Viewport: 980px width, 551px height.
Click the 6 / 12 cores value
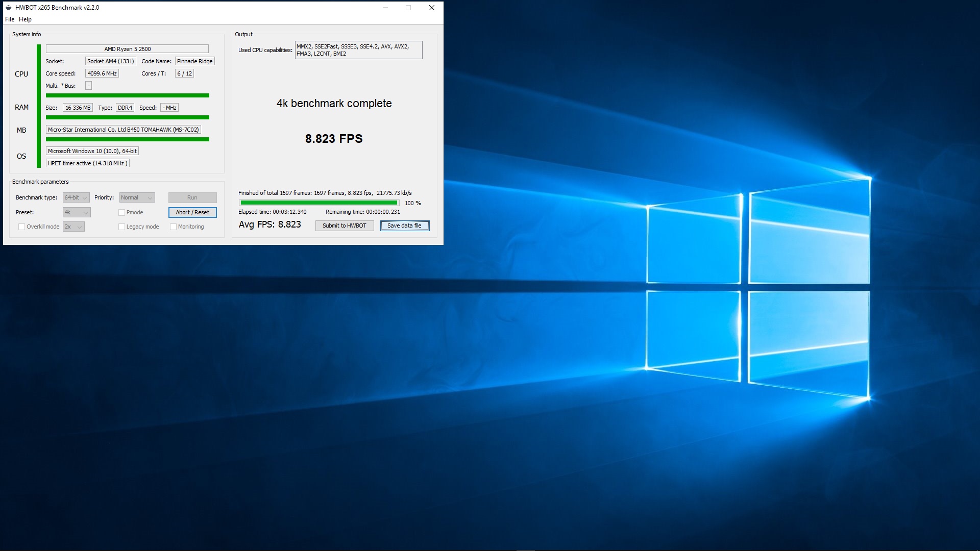pyautogui.click(x=184, y=73)
